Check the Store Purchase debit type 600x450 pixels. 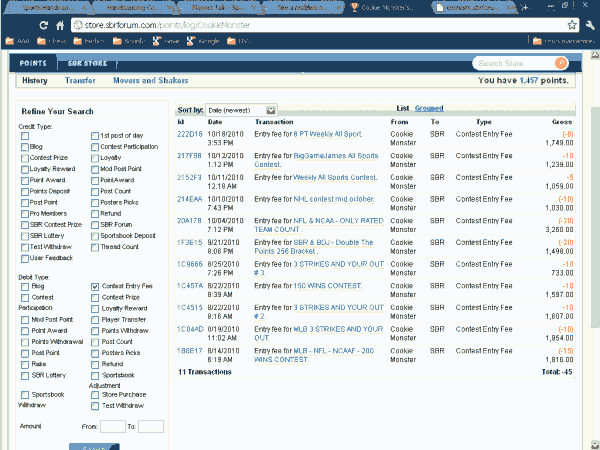click(96, 395)
